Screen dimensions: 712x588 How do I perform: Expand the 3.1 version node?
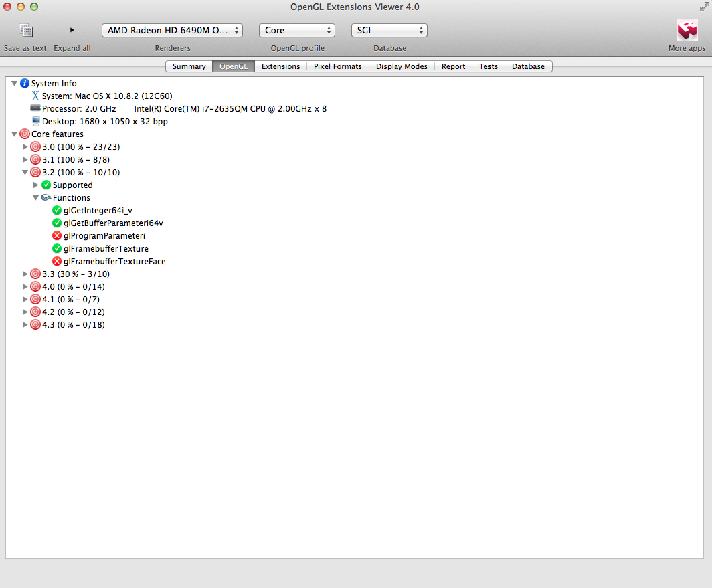click(25, 159)
